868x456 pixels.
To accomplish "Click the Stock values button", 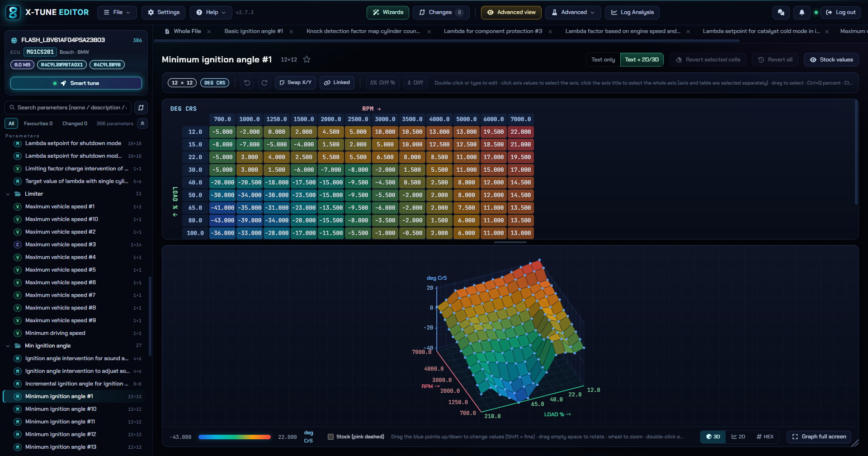I will pyautogui.click(x=831, y=60).
